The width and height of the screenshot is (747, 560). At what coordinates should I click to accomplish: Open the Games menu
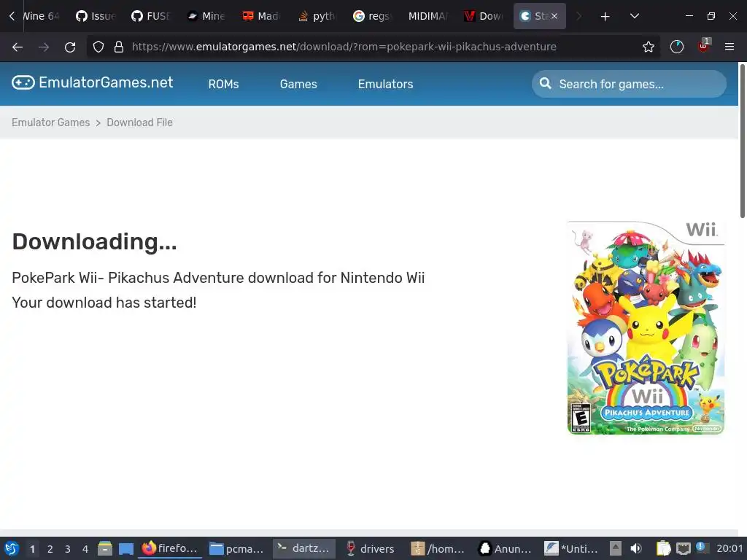[x=298, y=84]
